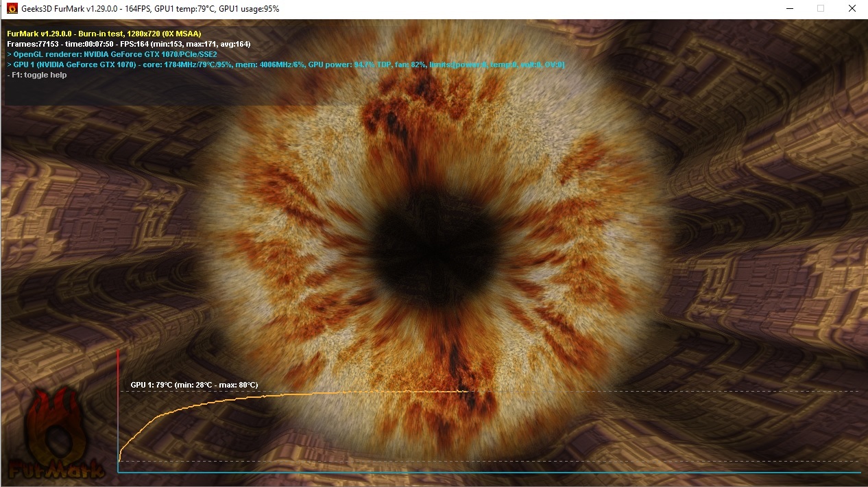Screen dimensions: 868x487
Task: Minimize the FurMark window
Action: (x=788, y=9)
